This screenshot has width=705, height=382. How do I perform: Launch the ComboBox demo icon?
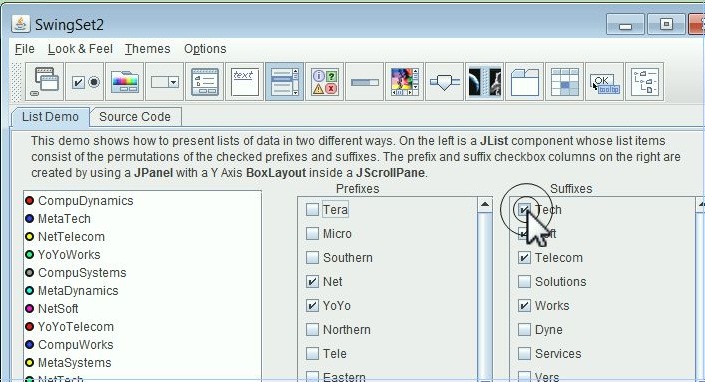pos(165,82)
